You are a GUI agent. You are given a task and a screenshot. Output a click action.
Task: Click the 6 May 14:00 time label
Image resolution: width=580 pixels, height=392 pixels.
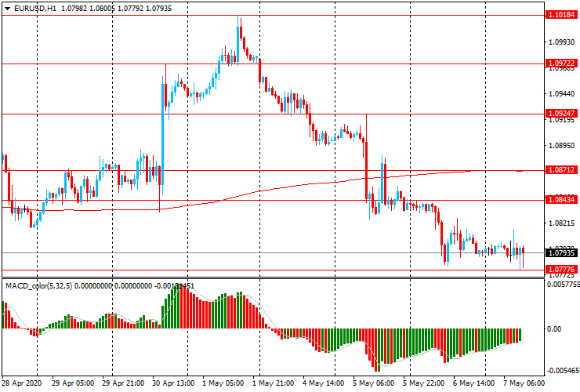(473, 383)
